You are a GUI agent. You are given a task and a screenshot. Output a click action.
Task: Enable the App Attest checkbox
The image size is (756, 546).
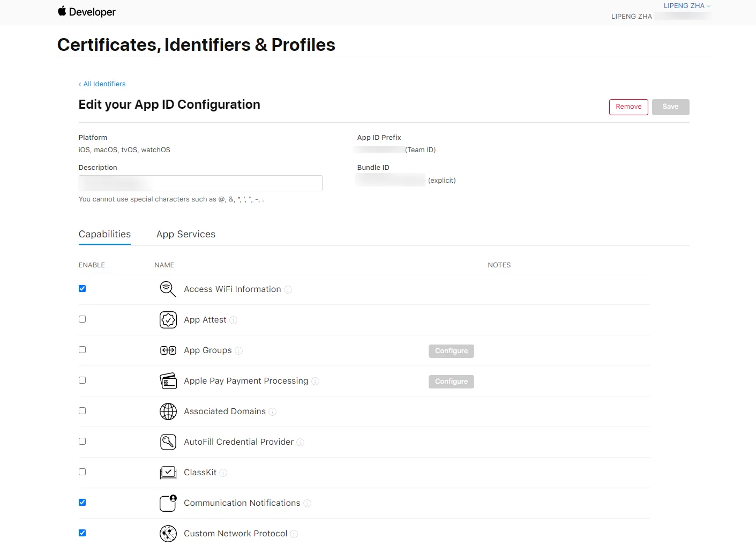(x=82, y=319)
